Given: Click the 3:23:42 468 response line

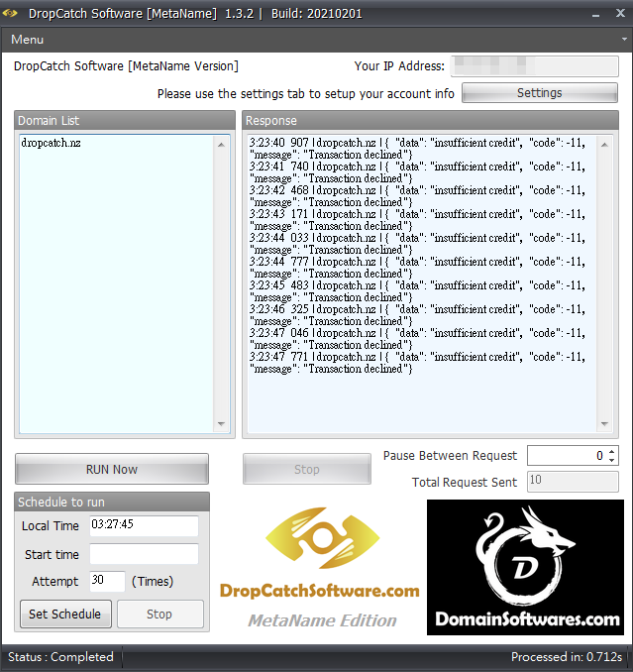Looking at the screenshot, I should [x=417, y=196].
